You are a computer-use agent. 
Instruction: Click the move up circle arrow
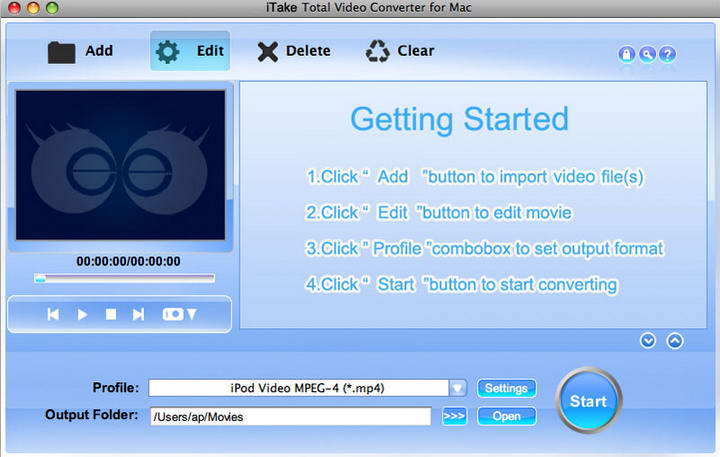click(675, 341)
